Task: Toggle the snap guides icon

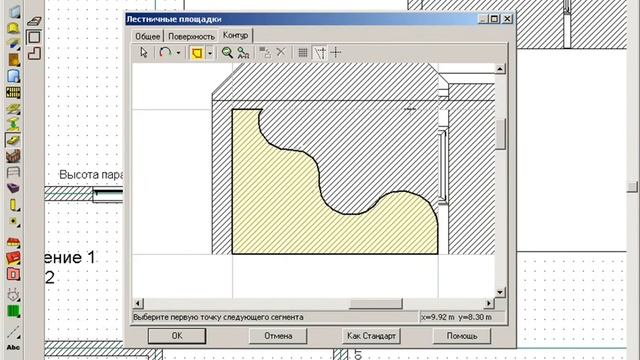Action: (319, 53)
